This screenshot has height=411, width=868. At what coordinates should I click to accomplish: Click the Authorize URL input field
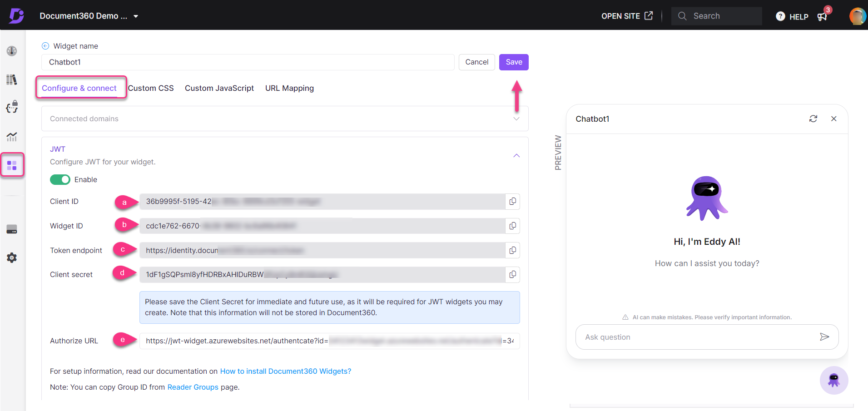[329, 341]
